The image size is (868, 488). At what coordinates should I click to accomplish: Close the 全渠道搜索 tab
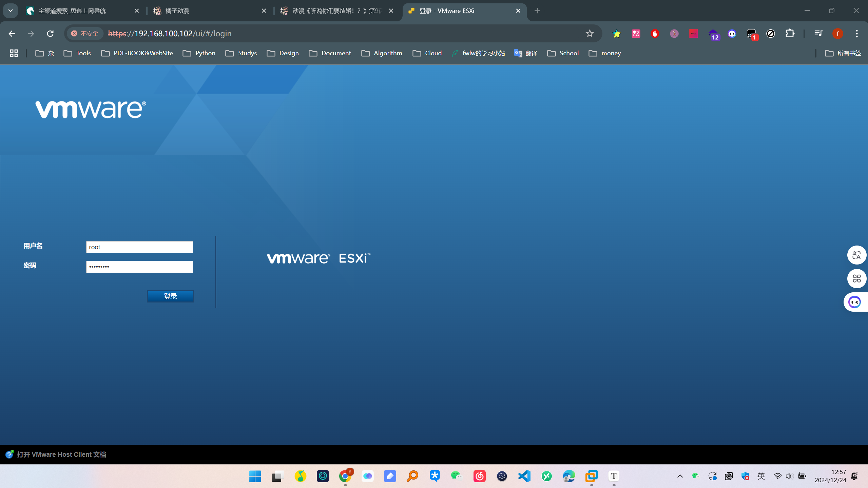pos(137,11)
